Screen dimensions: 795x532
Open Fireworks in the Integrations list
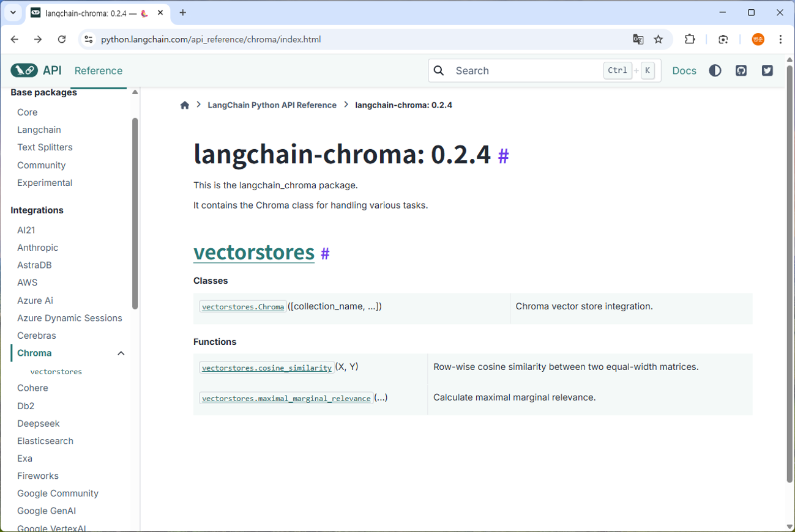(38, 476)
